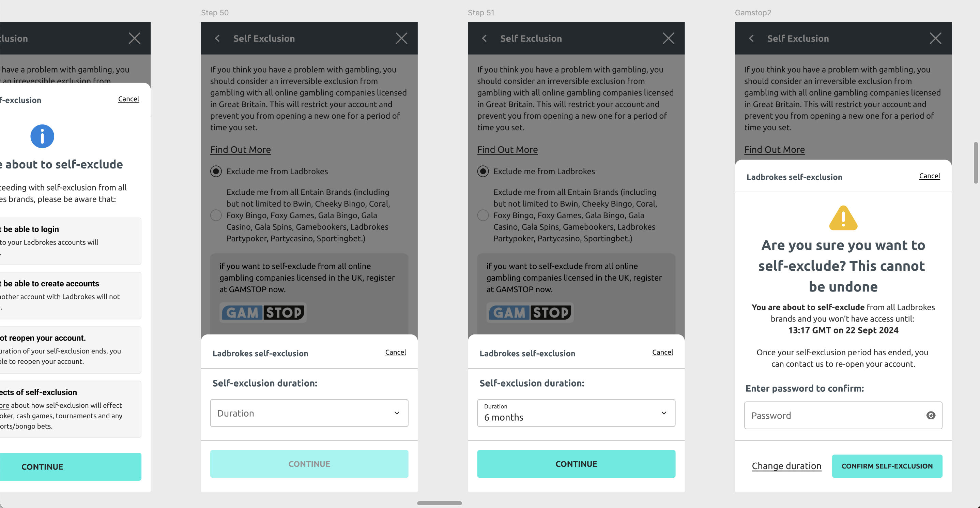Click the password visibility toggle icon

[x=930, y=415]
